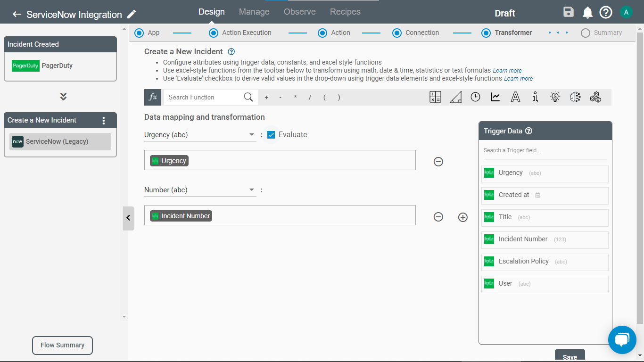
Task: Open help question mark in header
Action: click(x=606, y=12)
